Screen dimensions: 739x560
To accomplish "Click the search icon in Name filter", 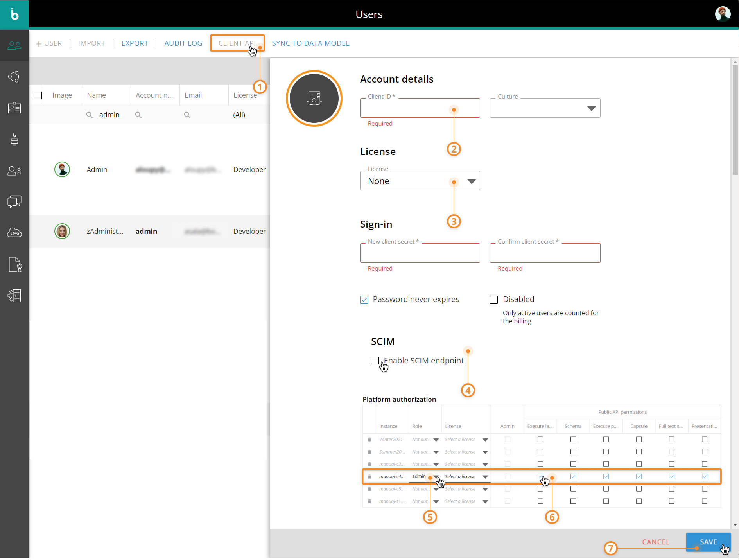I will [90, 115].
